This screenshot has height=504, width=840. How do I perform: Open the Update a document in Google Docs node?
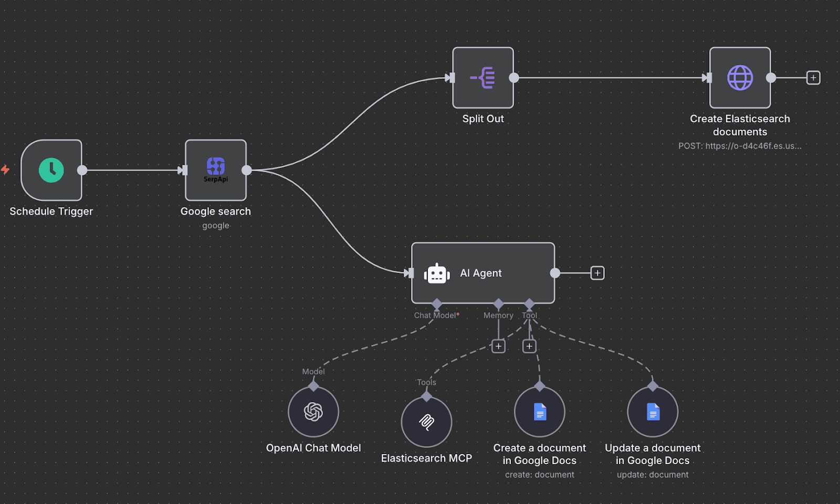tap(653, 412)
